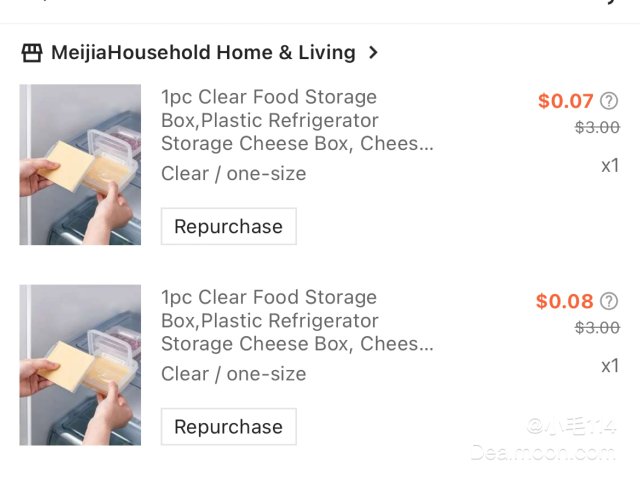Expand the chevron after the store name

pos(373,53)
